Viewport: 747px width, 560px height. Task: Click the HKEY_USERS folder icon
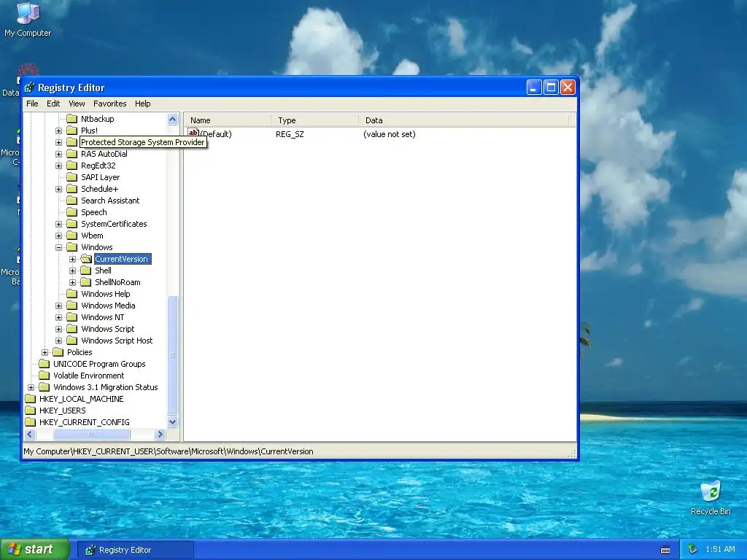pyautogui.click(x=31, y=411)
